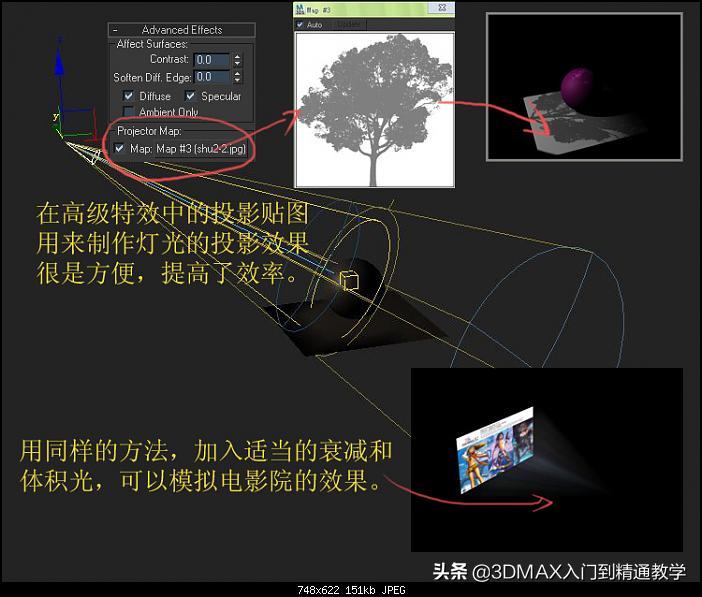Click the tree bitmap preview image
Screen dimensions: 702x597
(374, 110)
